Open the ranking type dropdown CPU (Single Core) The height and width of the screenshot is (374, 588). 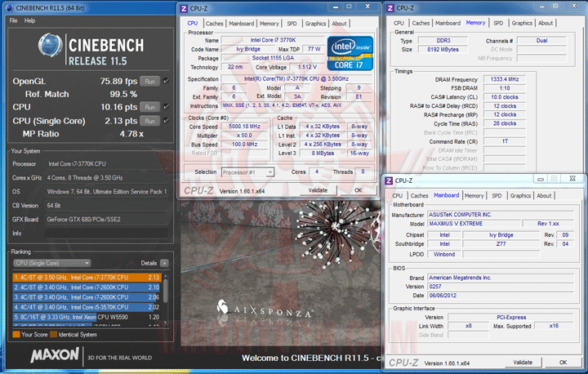52,263
